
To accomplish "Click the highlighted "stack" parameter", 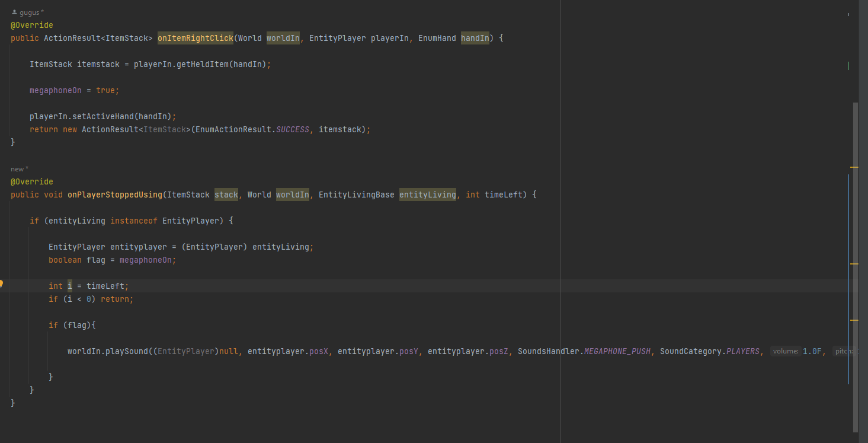I will tap(226, 195).
